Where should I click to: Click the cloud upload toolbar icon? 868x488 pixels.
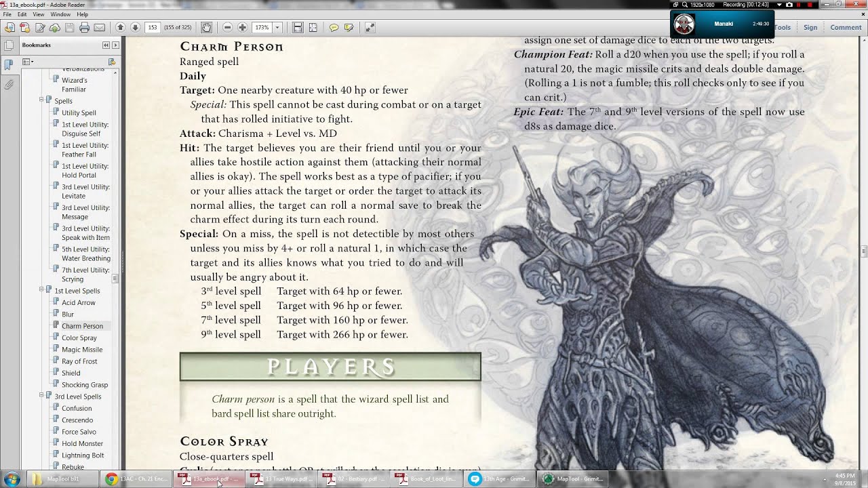[x=54, y=28]
